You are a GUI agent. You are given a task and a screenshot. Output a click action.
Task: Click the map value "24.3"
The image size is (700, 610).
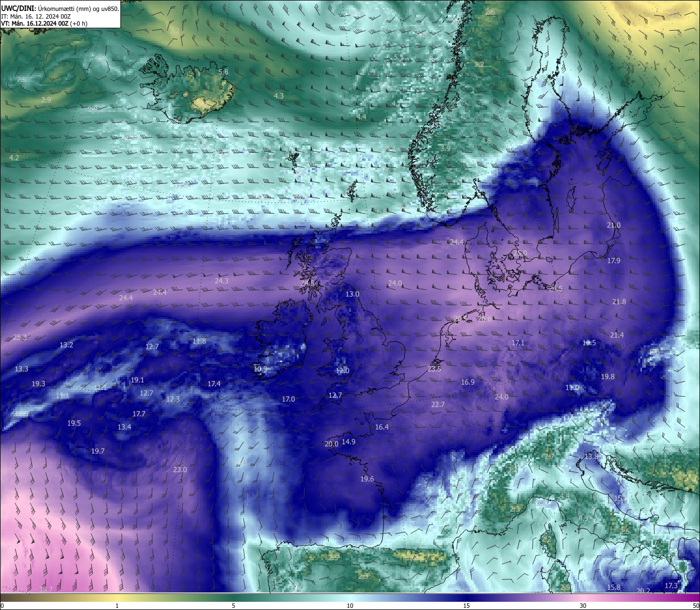pyautogui.click(x=221, y=281)
